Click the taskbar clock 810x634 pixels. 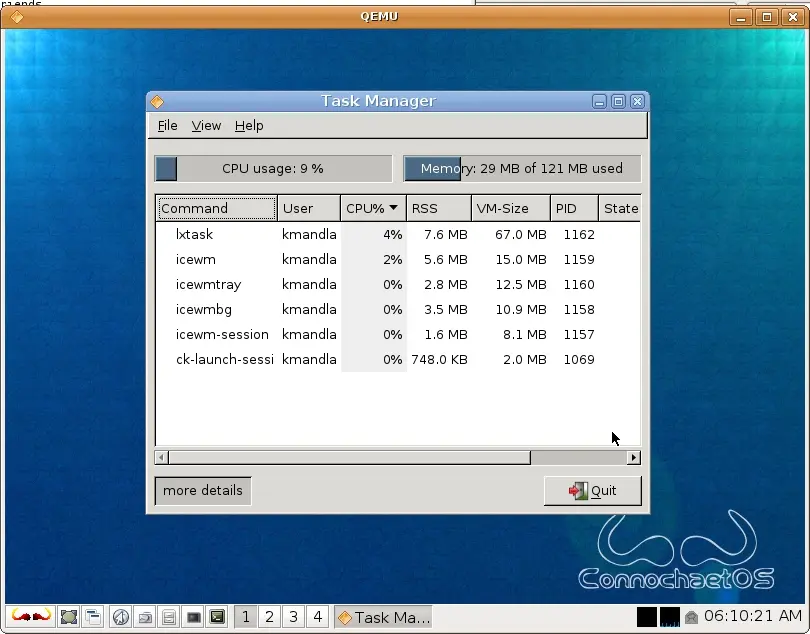point(753,616)
